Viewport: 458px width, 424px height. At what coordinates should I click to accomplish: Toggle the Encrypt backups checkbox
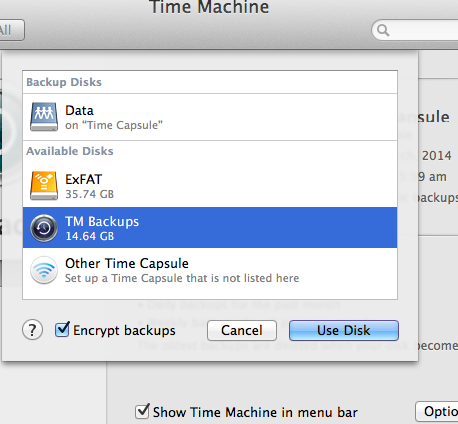point(62,329)
